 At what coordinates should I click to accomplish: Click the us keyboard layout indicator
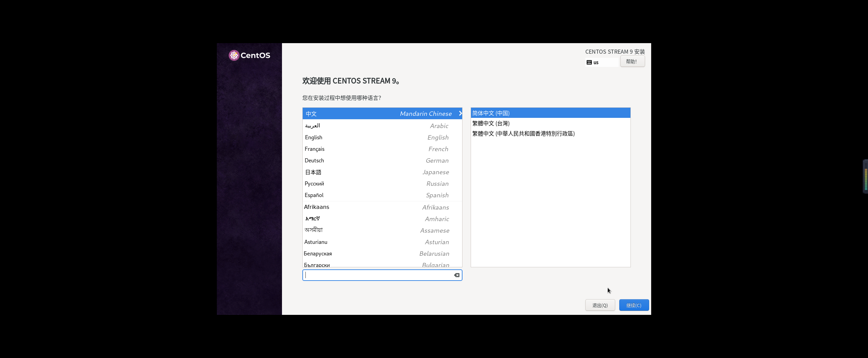[602, 62]
